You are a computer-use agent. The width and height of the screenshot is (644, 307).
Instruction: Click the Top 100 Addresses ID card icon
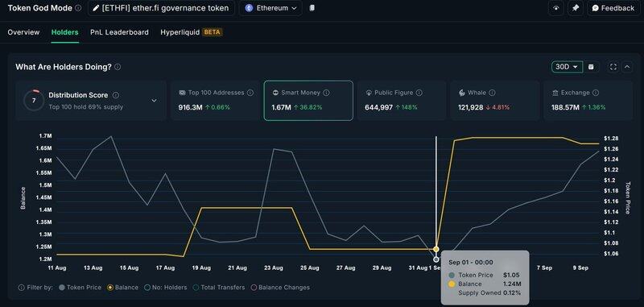(182, 93)
